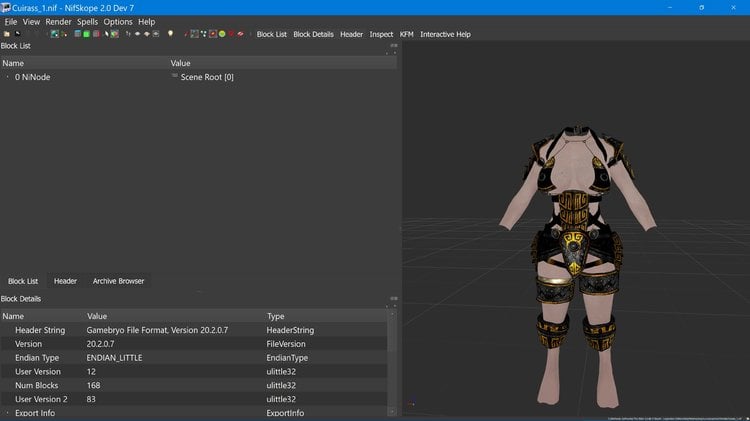Click the green square render toolbar icon

(87, 34)
